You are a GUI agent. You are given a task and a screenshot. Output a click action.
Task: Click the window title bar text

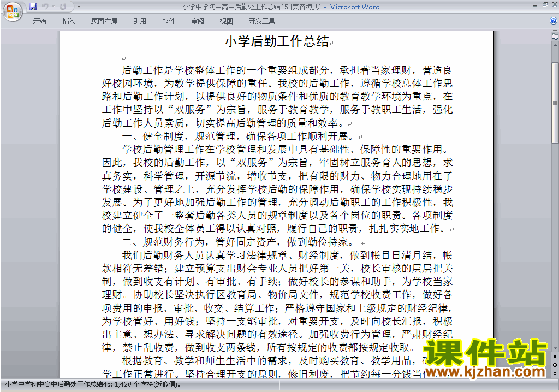281,7
